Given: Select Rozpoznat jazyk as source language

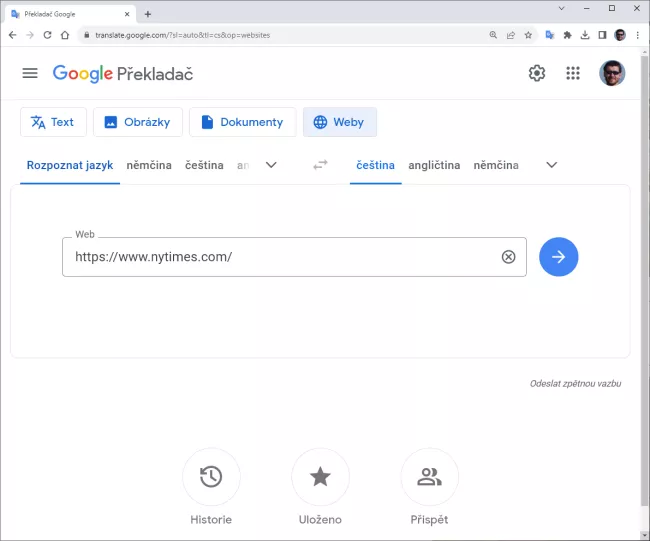Looking at the screenshot, I should click(70, 165).
